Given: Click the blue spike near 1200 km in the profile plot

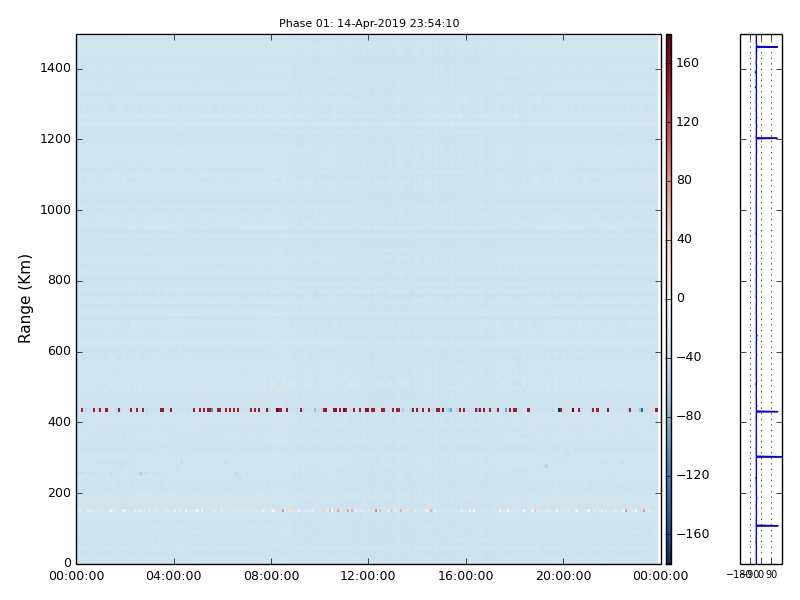Looking at the screenshot, I should pos(767,138).
